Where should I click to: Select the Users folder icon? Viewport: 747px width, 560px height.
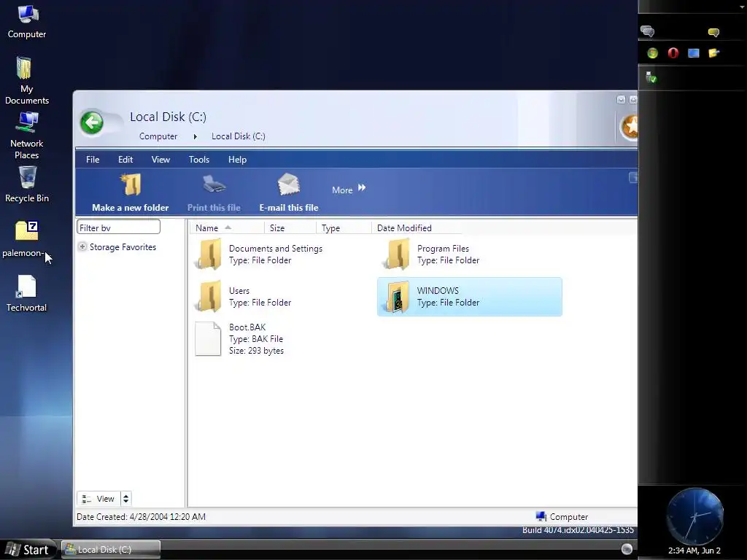click(208, 296)
